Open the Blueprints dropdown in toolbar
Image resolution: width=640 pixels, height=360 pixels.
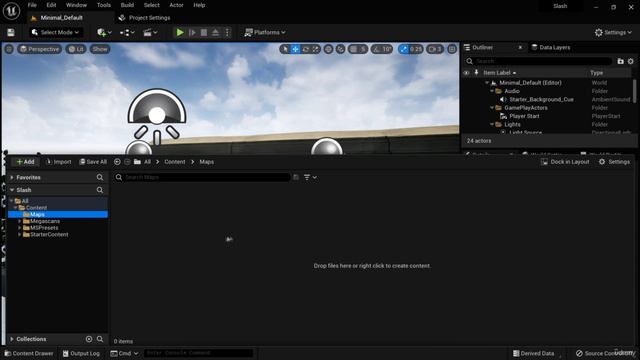(x=127, y=32)
